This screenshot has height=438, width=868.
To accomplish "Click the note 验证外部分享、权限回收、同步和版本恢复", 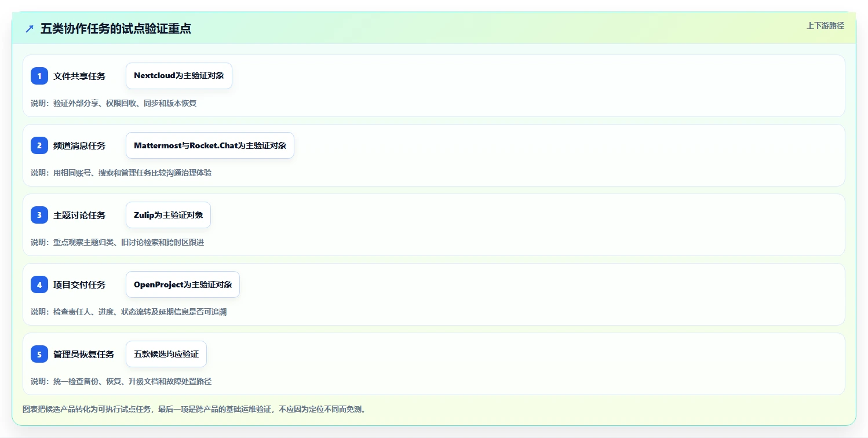I will pos(125,103).
